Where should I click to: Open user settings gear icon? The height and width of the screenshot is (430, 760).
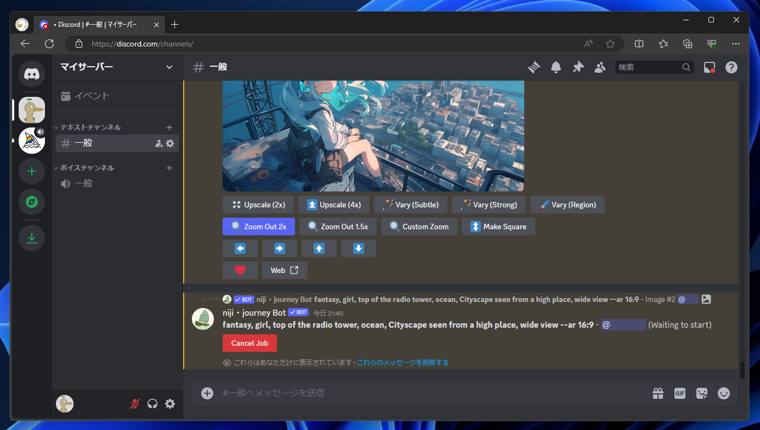click(x=170, y=403)
